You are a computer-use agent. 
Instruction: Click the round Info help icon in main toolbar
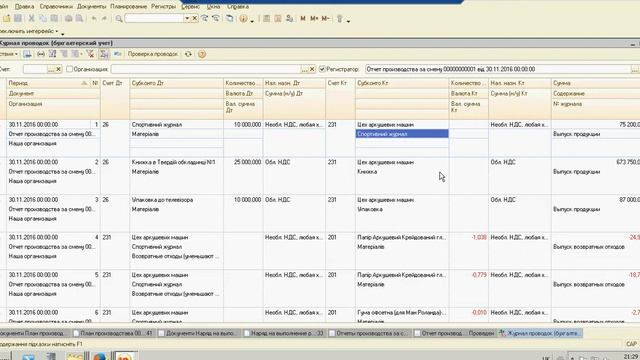click(243, 18)
